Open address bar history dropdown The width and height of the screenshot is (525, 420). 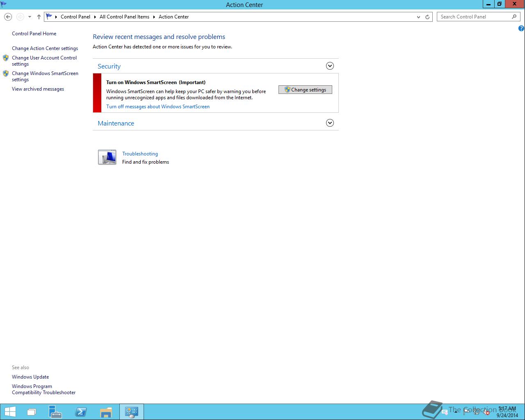tap(418, 17)
